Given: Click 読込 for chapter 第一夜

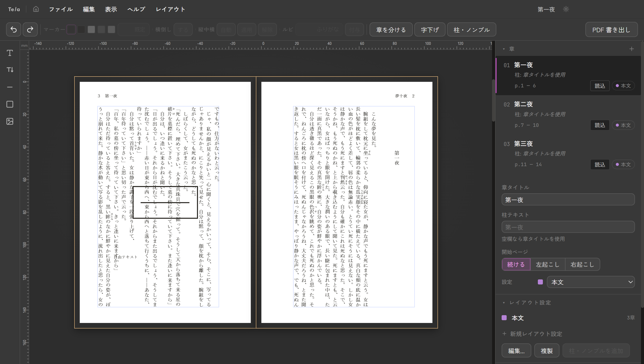Looking at the screenshot, I should click(x=600, y=86).
